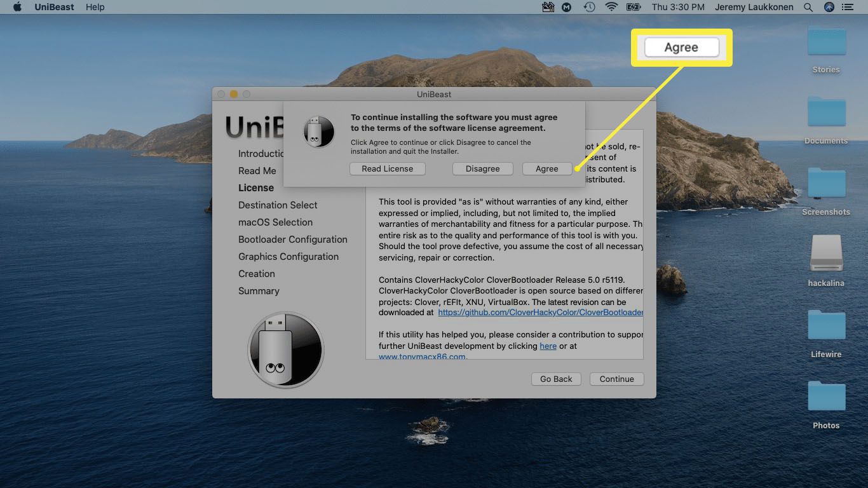The image size is (868, 488).
Task: Click the Summary step in sidebar
Action: (x=259, y=291)
